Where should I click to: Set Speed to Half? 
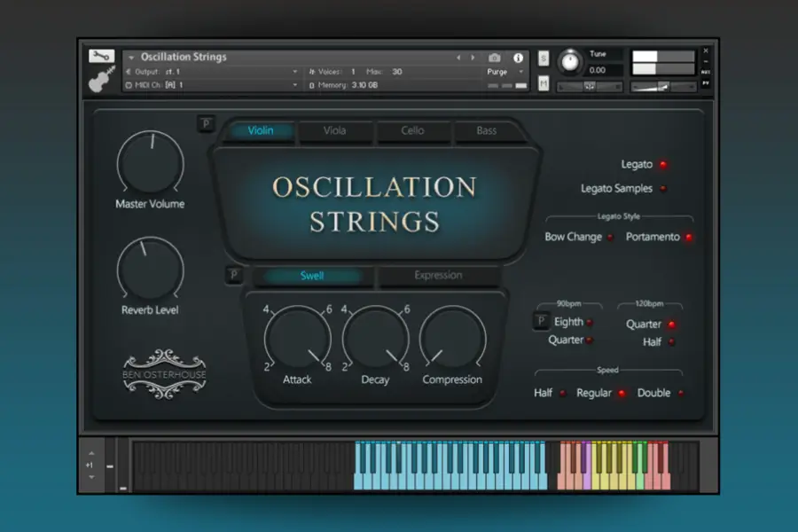(x=562, y=393)
